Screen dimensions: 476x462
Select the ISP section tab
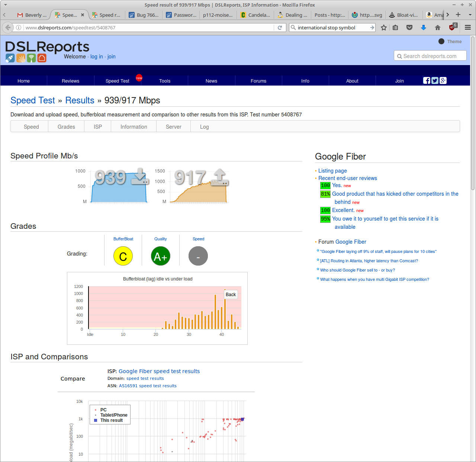pos(98,127)
